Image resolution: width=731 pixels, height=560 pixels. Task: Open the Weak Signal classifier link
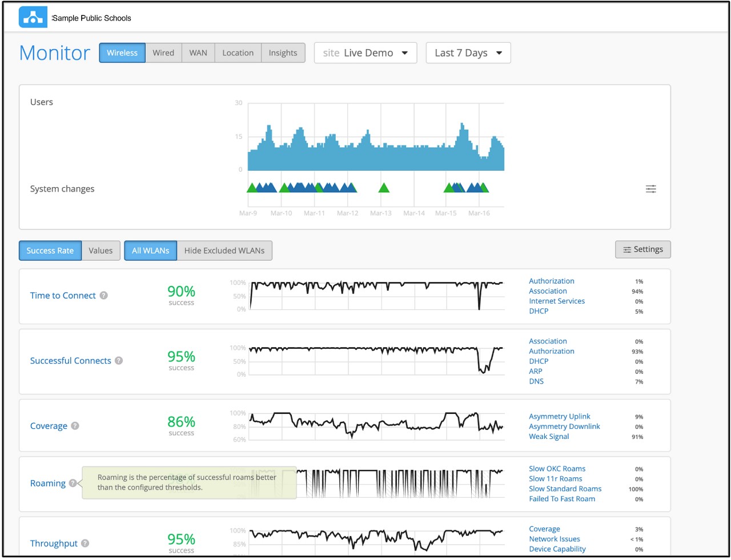[x=549, y=437]
